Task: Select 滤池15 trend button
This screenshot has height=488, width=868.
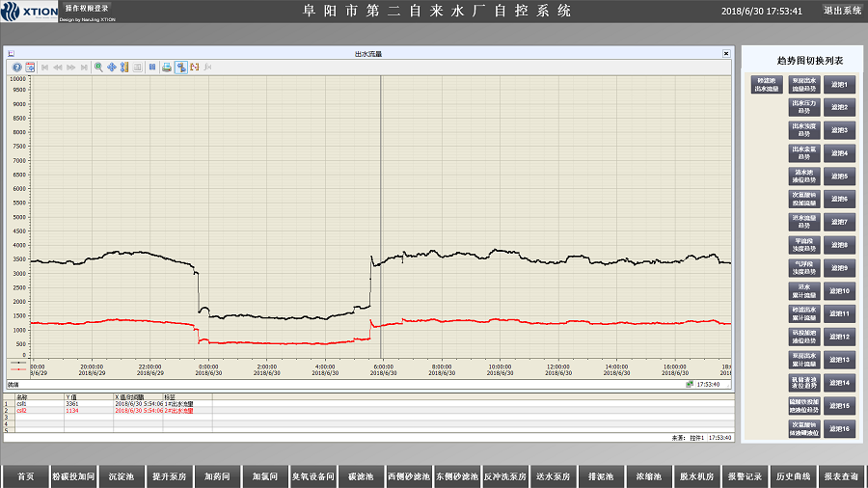Action: [839, 406]
